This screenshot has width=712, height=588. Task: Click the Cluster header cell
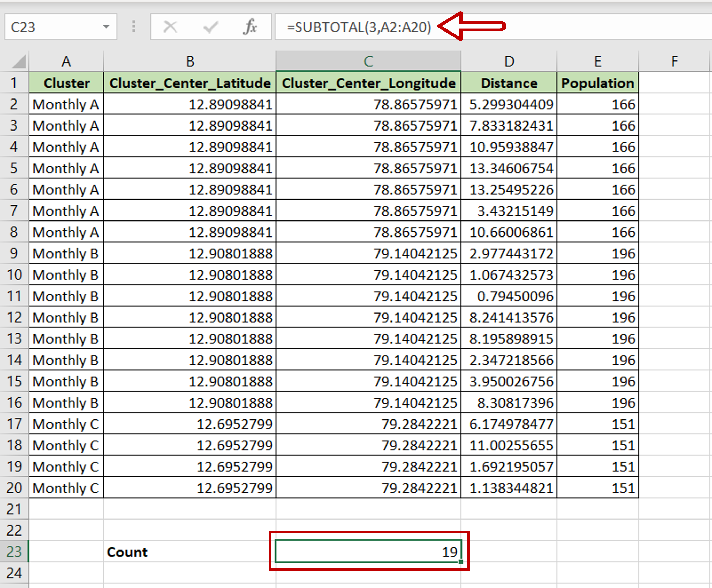(66, 83)
